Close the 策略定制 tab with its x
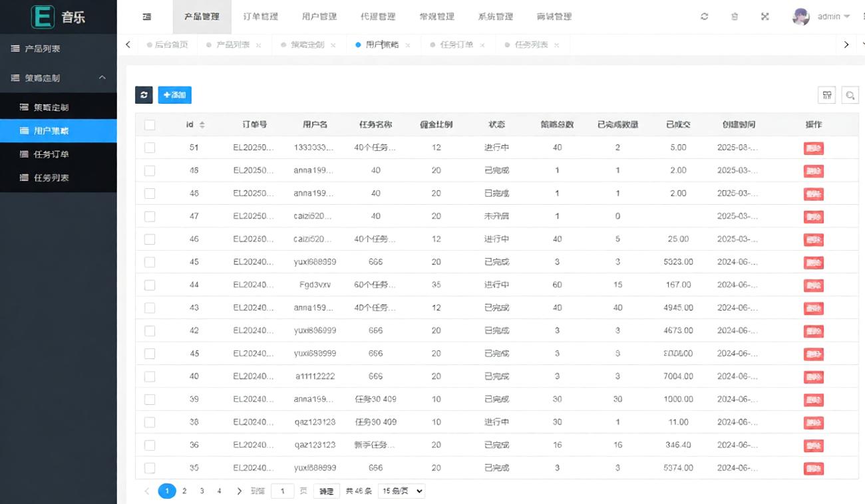865x504 pixels. (333, 45)
